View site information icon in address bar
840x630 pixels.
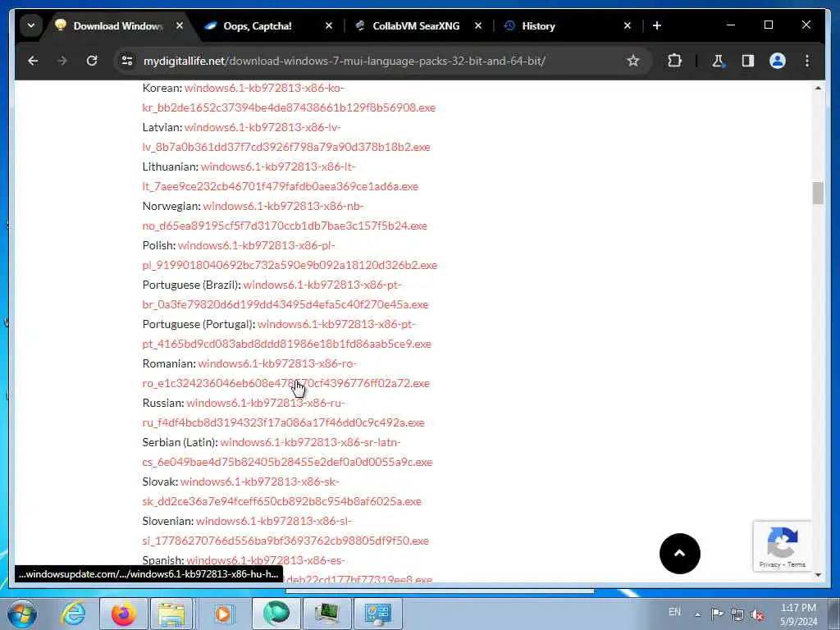[127, 61]
